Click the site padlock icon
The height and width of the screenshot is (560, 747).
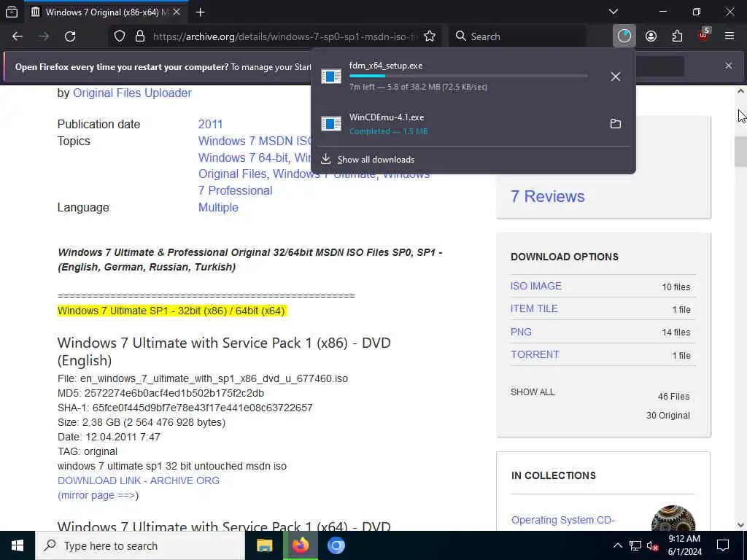[139, 36]
